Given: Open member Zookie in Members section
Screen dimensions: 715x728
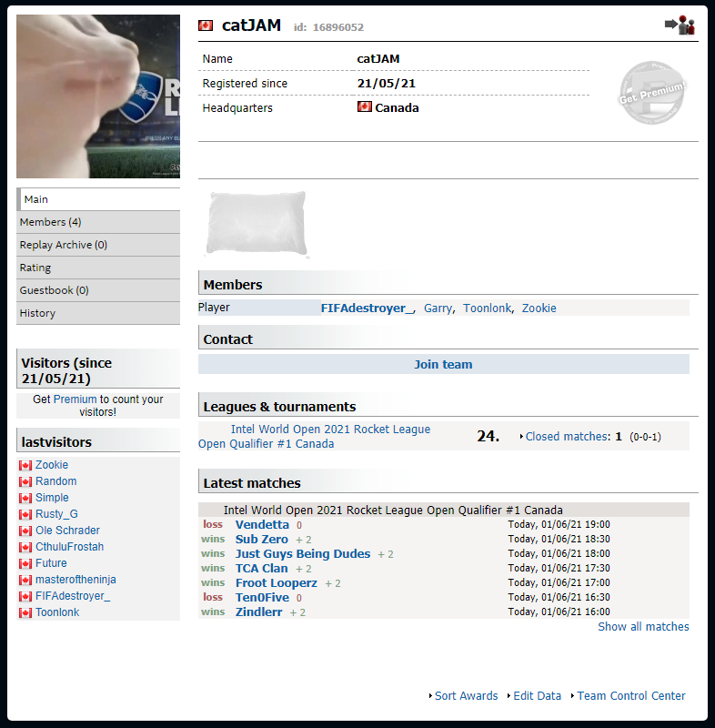Looking at the screenshot, I should point(539,308).
